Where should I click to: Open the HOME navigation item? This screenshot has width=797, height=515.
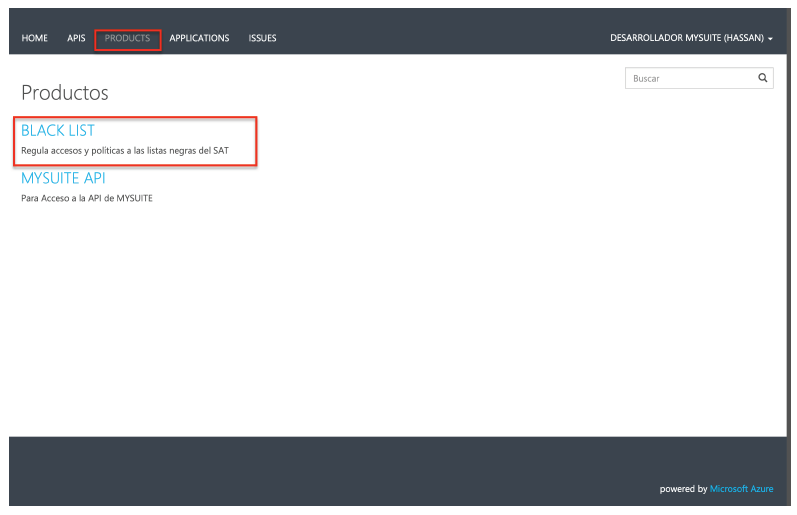(35, 38)
